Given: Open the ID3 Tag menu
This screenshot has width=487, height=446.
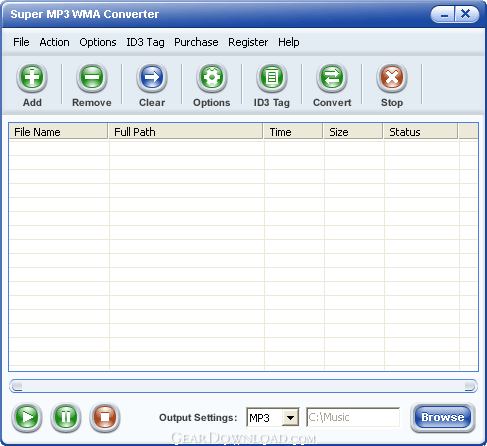Looking at the screenshot, I should pyautogui.click(x=145, y=42).
